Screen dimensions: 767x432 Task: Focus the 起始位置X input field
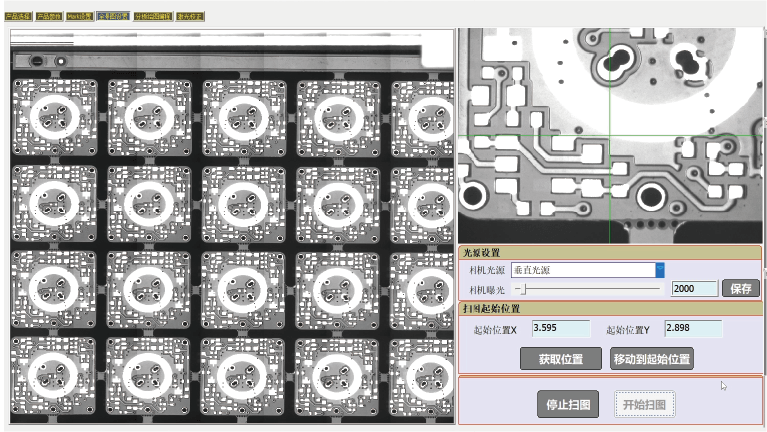tap(561, 329)
